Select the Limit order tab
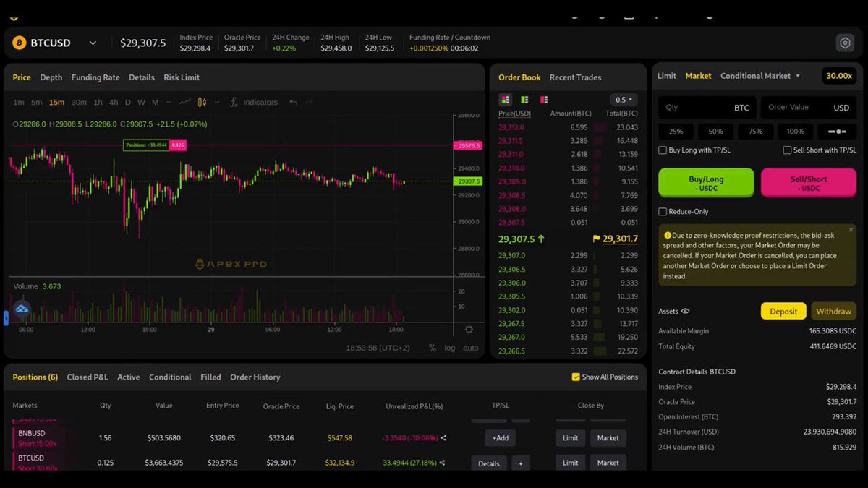This screenshot has width=868, height=488. pyautogui.click(x=667, y=76)
